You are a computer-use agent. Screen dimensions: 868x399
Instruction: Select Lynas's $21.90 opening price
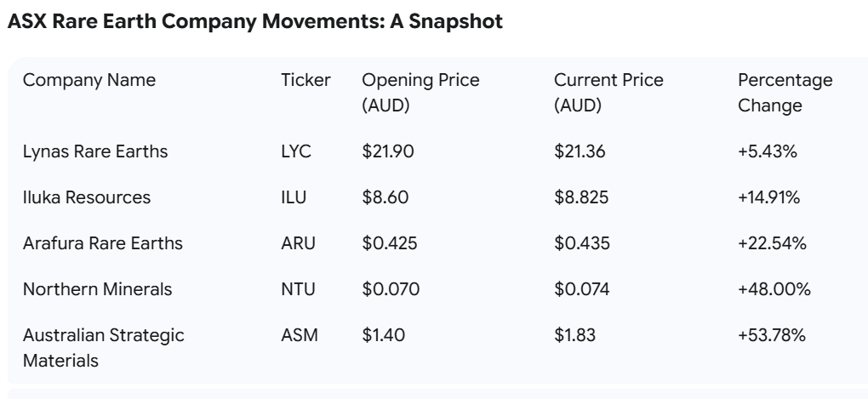[388, 152]
